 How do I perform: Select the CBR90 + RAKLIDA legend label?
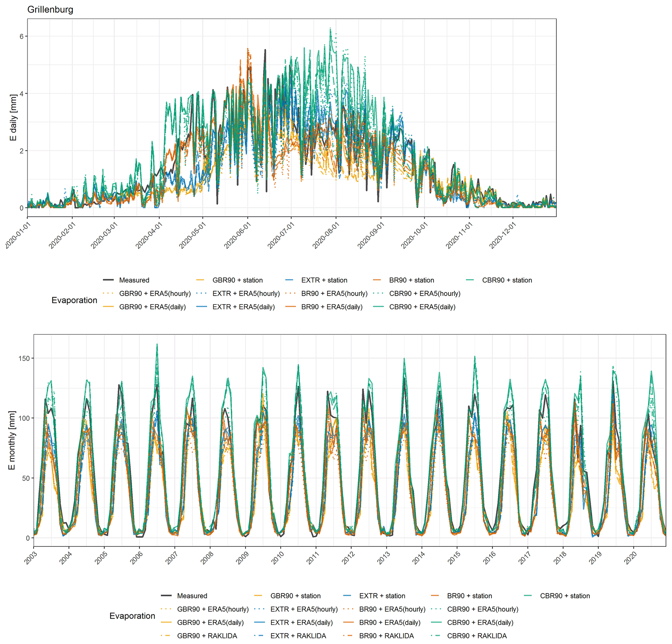tap(477, 636)
